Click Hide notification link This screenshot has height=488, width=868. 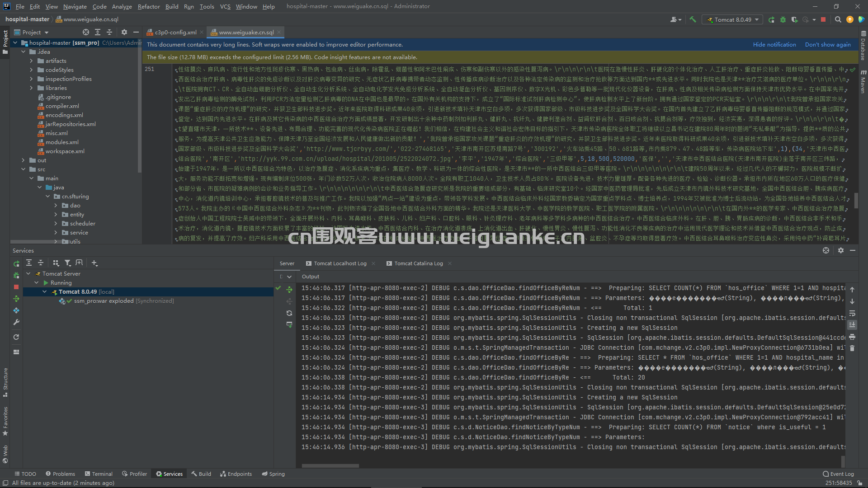[774, 44]
